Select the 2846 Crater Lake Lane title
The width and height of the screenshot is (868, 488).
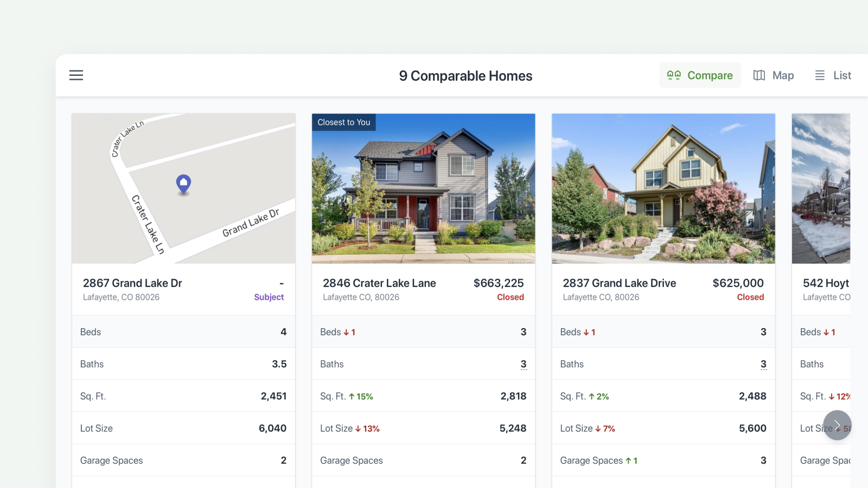pyautogui.click(x=379, y=283)
